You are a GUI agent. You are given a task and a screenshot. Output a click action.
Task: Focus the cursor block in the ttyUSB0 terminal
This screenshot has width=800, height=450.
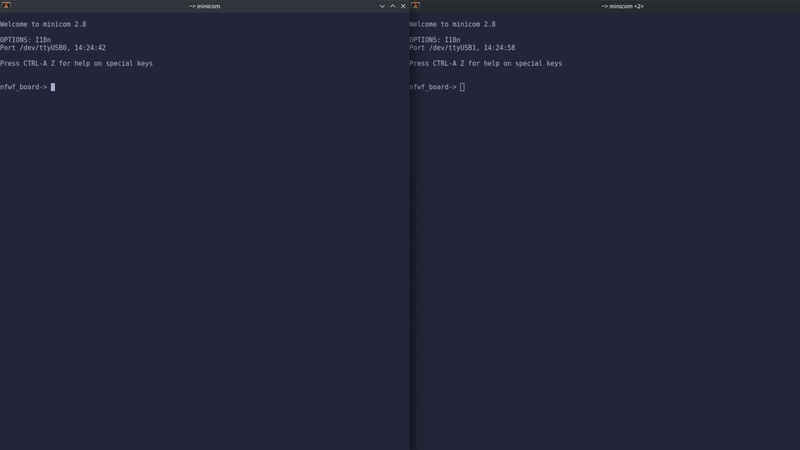click(x=53, y=87)
